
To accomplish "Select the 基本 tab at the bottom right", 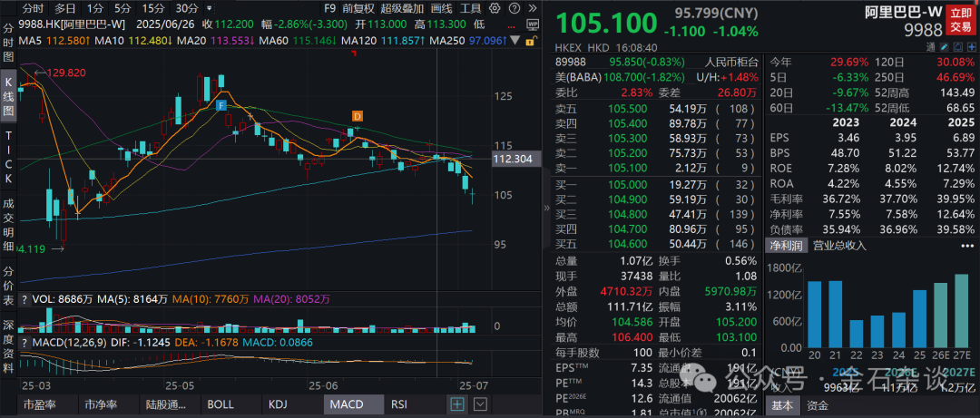I will point(783,405).
